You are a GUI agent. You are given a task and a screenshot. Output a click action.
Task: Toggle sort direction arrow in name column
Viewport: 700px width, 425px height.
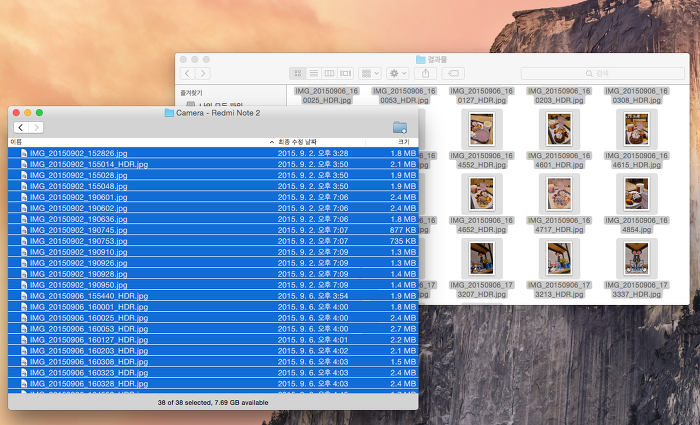coord(271,142)
